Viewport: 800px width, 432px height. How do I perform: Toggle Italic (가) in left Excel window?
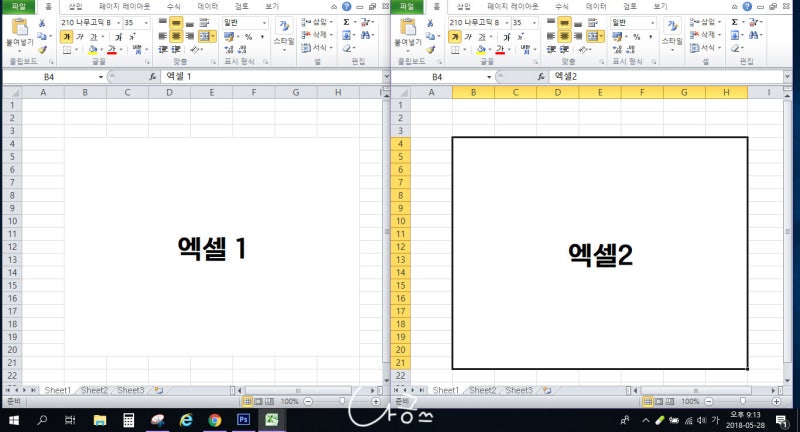pos(80,37)
